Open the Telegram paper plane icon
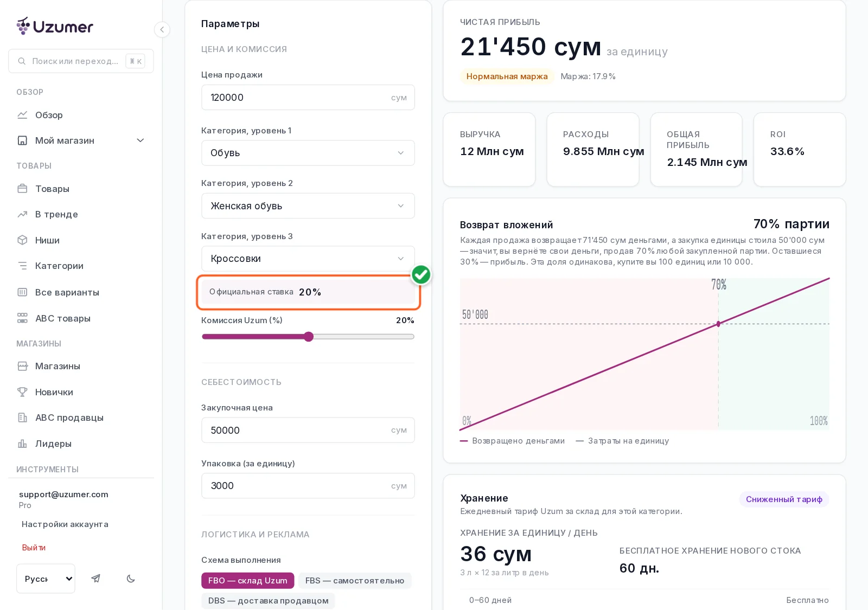Image resolution: width=868 pixels, height=610 pixels. (95, 579)
